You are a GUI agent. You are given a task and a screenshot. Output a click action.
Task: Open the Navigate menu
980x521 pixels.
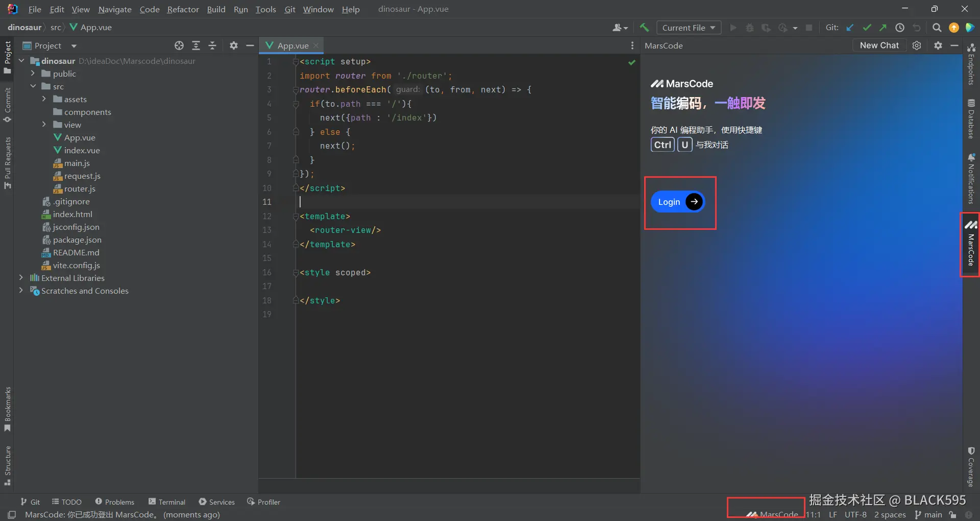(x=115, y=9)
